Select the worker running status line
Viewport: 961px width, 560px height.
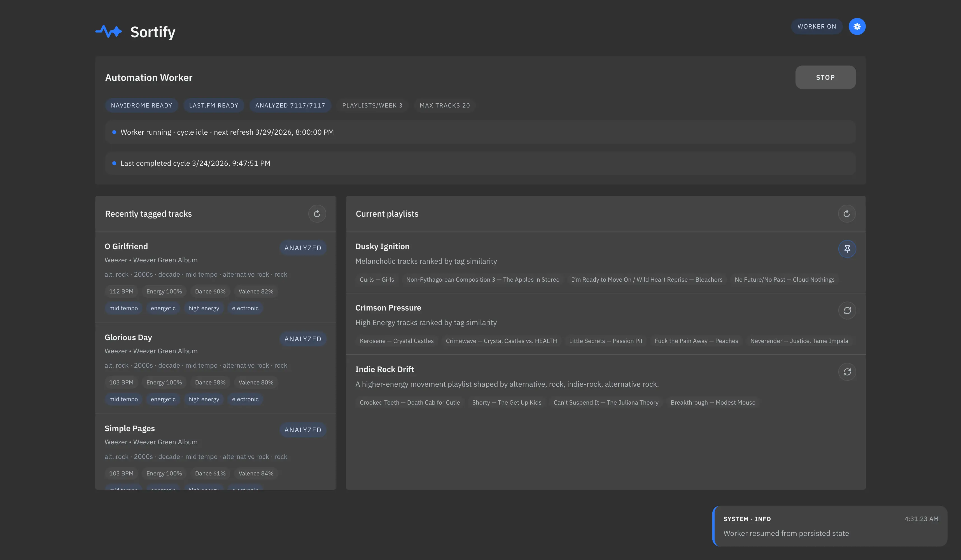coord(480,132)
